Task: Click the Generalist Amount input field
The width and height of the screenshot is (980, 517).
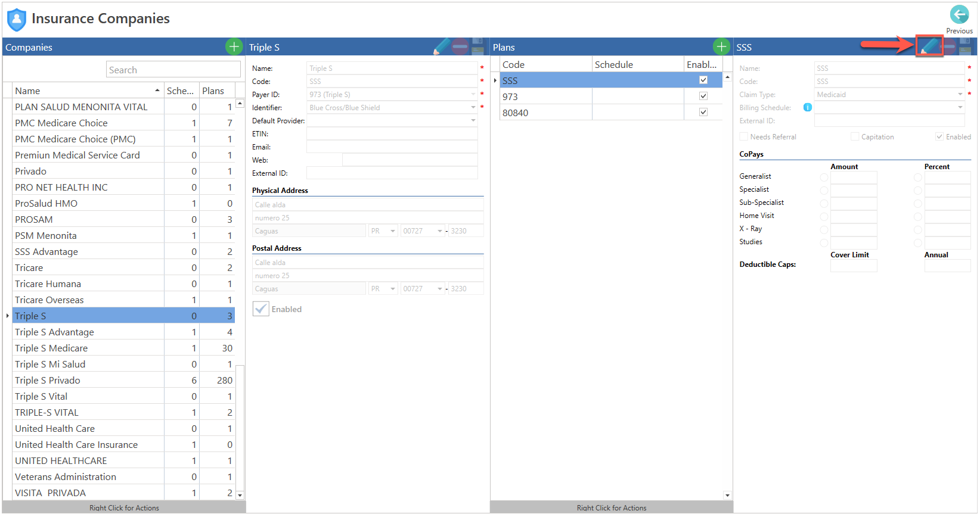Action: [854, 177]
